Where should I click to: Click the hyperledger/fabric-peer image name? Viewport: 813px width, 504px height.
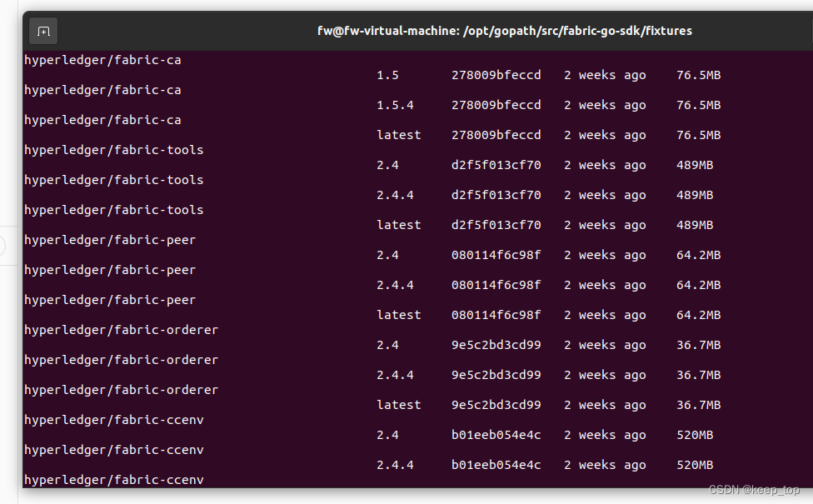(109, 239)
